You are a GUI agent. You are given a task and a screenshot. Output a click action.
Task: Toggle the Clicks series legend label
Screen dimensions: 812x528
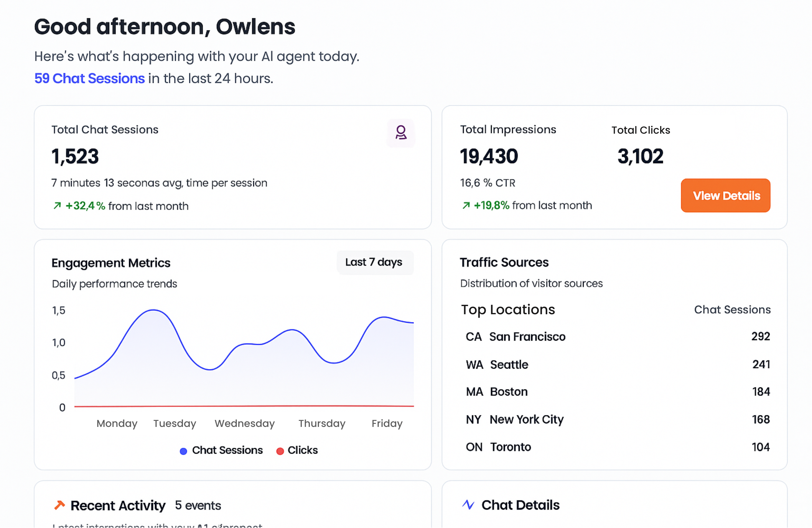303,450
